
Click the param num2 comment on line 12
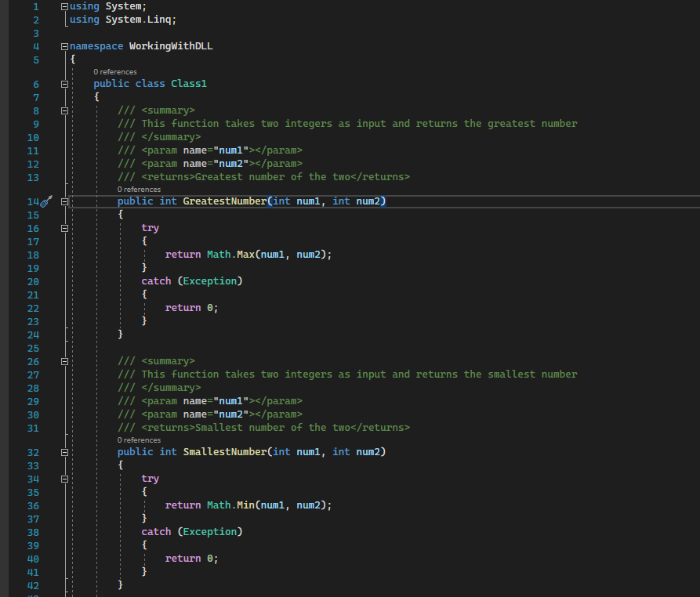tap(210, 164)
